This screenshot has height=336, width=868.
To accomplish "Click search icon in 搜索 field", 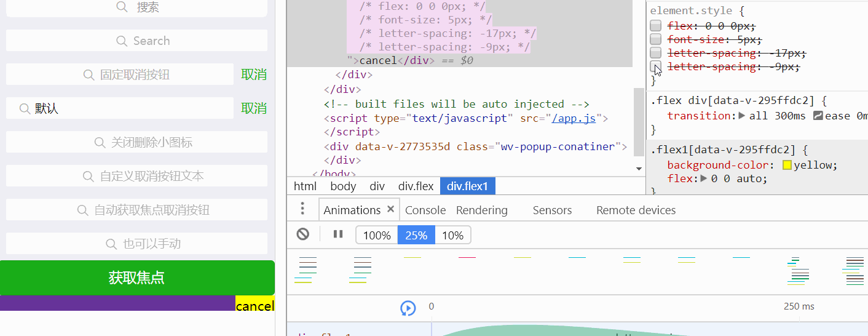I will (x=122, y=7).
